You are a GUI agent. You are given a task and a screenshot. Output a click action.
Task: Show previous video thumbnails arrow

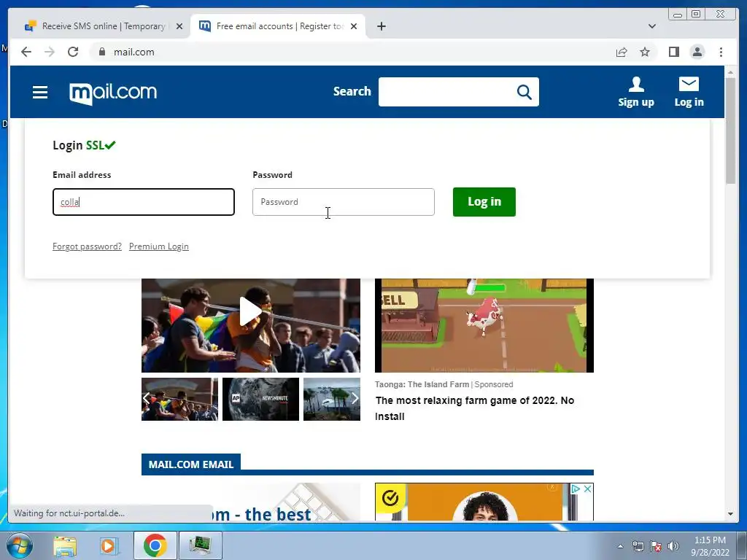[147, 399]
